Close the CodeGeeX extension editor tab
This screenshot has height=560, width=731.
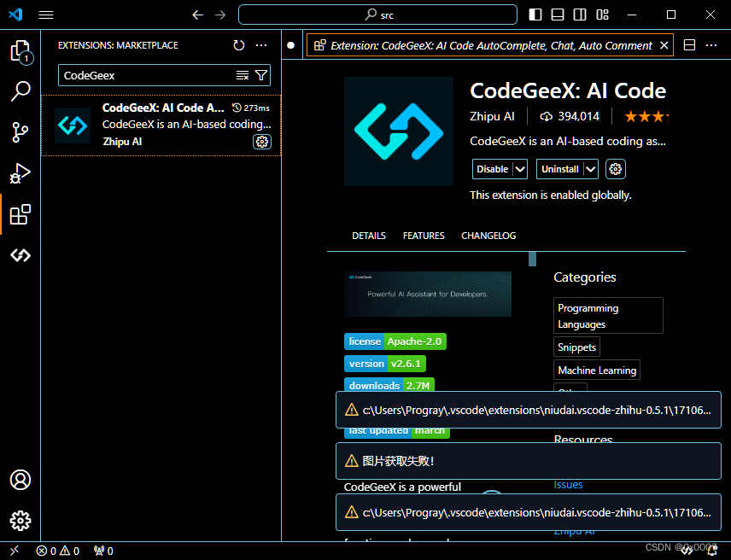coord(664,45)
